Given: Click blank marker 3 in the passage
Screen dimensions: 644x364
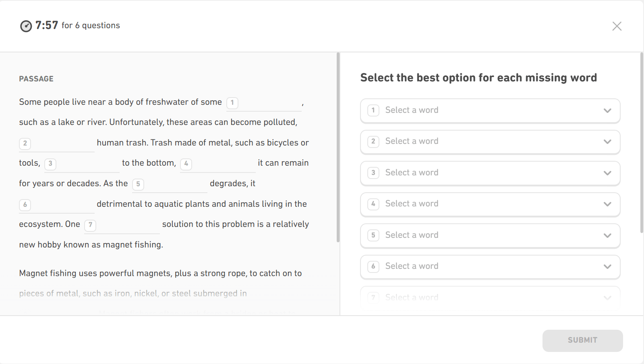Looking at the screenshot, I should pyautogui.click(x=50, y=164).
